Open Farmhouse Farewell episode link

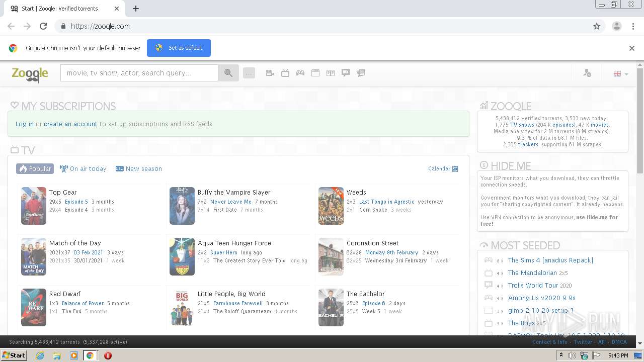point(238,303)
